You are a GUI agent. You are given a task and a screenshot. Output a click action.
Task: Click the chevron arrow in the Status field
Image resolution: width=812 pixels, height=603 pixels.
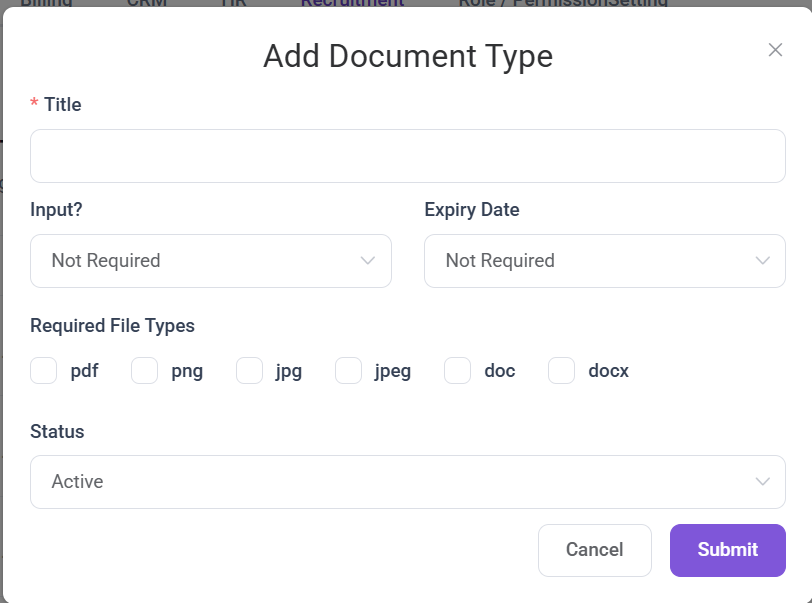pos(763,482)
